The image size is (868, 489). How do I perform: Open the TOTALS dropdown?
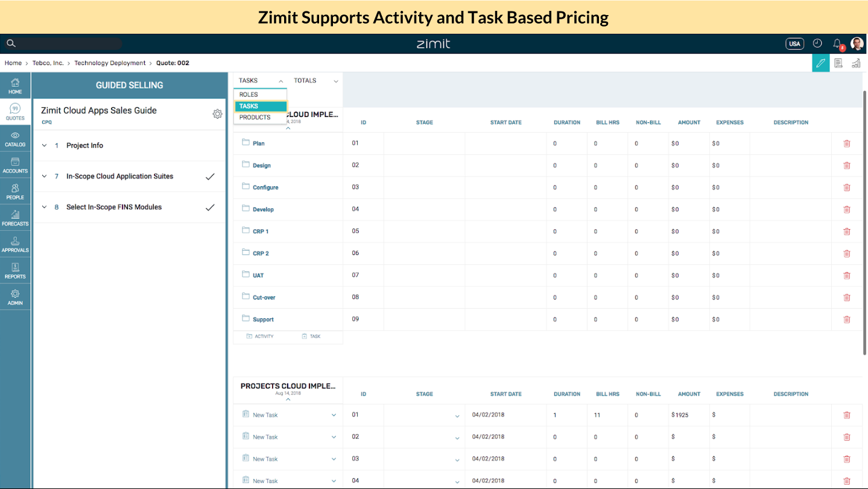click(315, 80)
